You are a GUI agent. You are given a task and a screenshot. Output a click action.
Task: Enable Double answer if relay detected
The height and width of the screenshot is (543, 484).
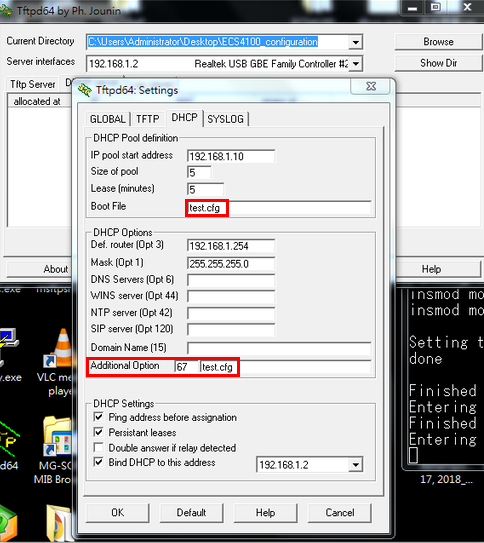(99, 447)
